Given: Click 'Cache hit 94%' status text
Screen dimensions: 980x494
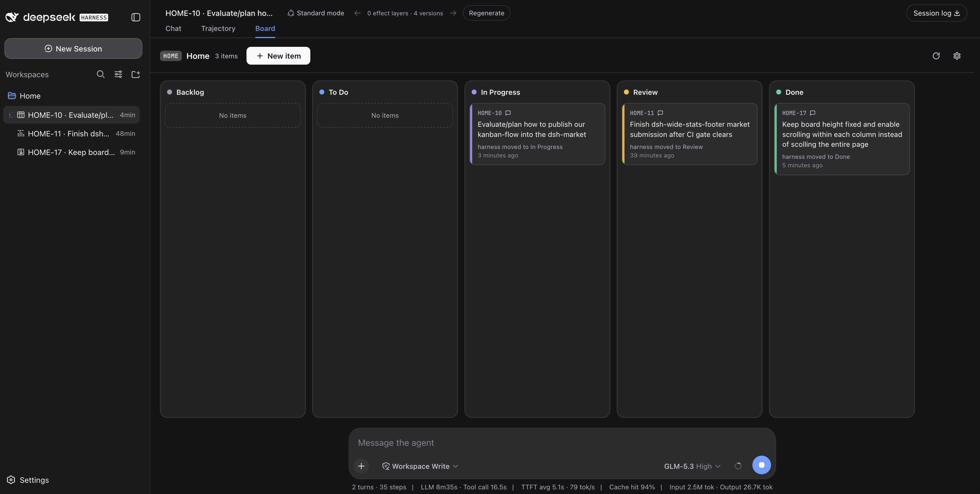Looking at the screenshot, I should coord(632,487).
